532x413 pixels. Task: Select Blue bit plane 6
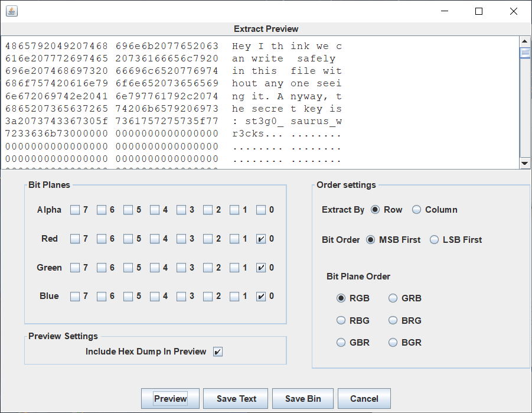coord(102,297)
